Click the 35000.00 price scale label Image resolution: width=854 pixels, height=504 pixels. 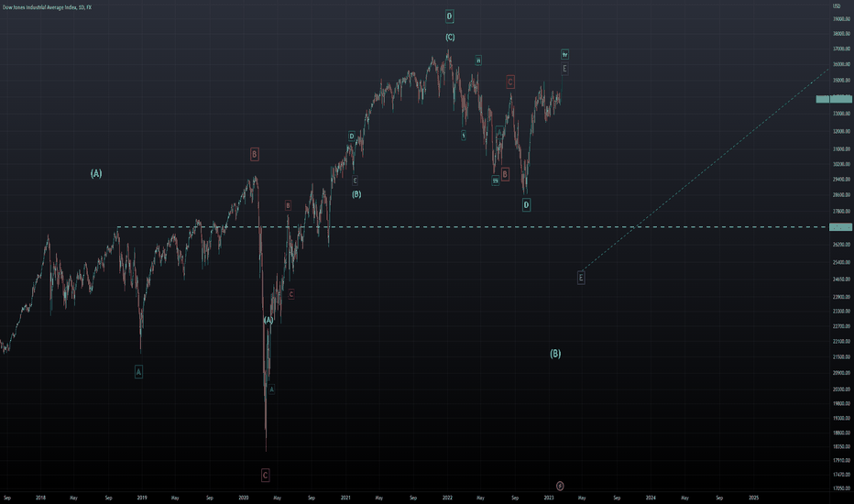point(841,81)
